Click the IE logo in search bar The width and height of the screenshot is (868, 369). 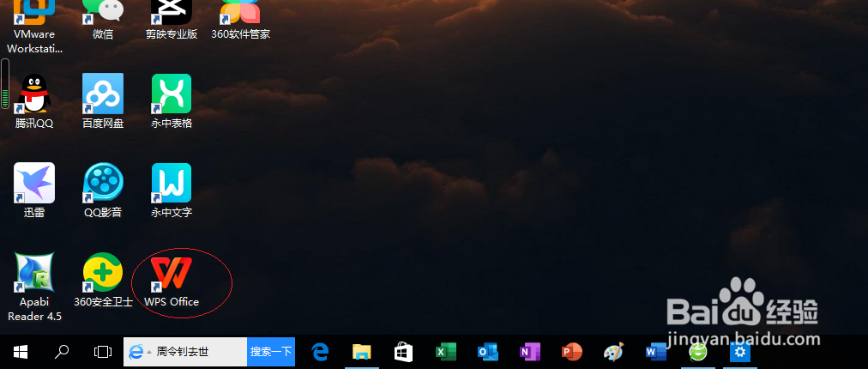(136, 351)
